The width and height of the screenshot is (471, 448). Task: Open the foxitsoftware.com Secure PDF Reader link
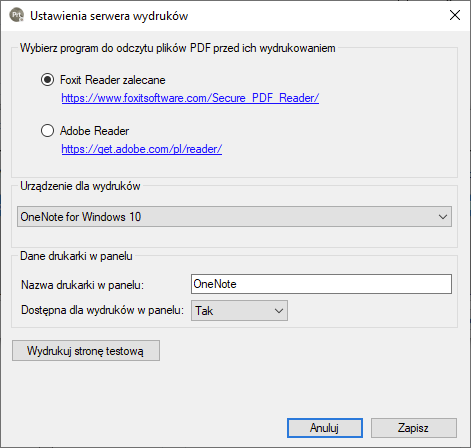pyautogui.click(x=190, y=98)
